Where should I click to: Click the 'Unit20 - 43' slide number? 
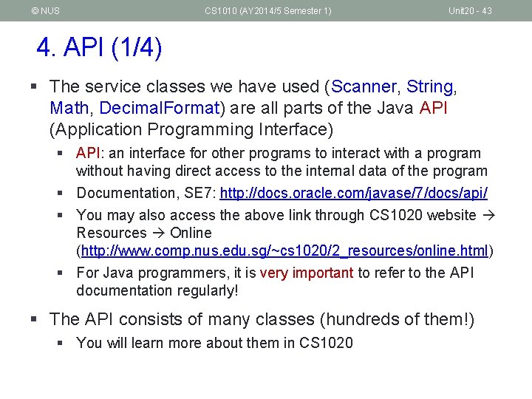click(470, 11)
